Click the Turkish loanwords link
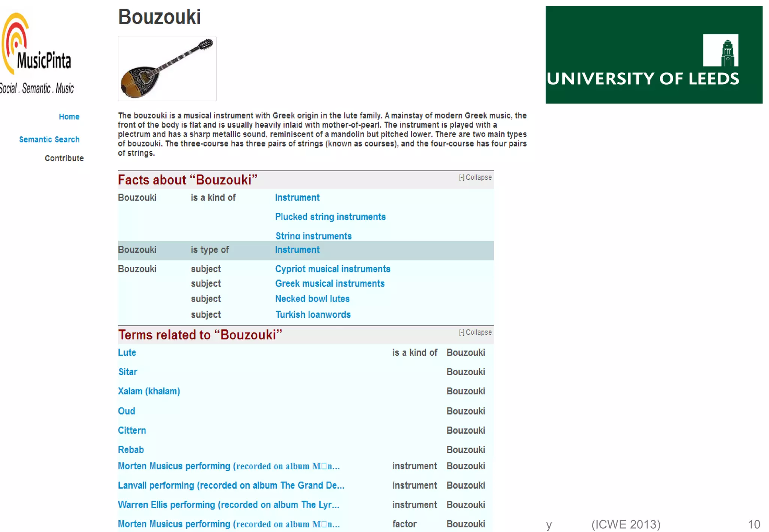The width and height of the screenshot is (769, 532). click(x=313, y=315)
